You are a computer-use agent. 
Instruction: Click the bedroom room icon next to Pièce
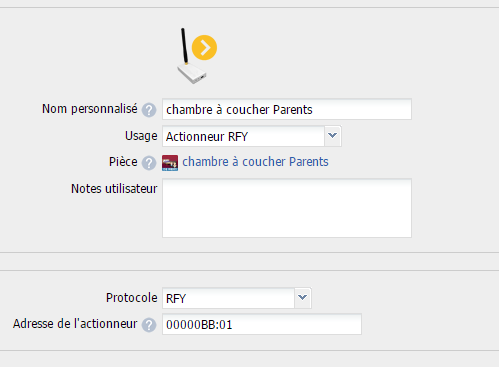pyautogui.click(x=170, y=163)
